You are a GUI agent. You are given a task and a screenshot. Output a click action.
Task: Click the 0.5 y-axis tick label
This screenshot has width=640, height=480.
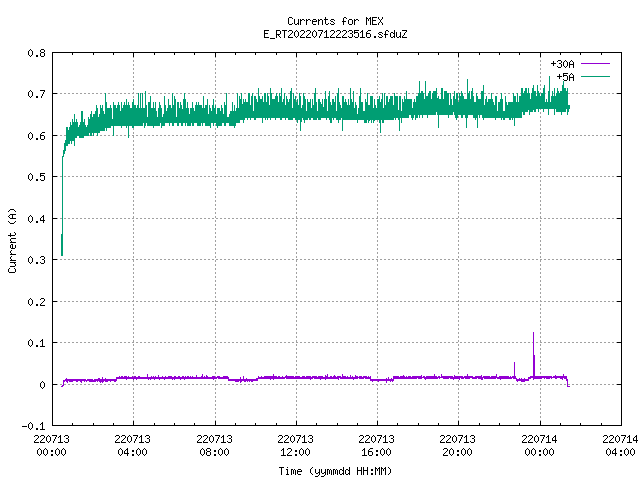(x=36, y=177)
